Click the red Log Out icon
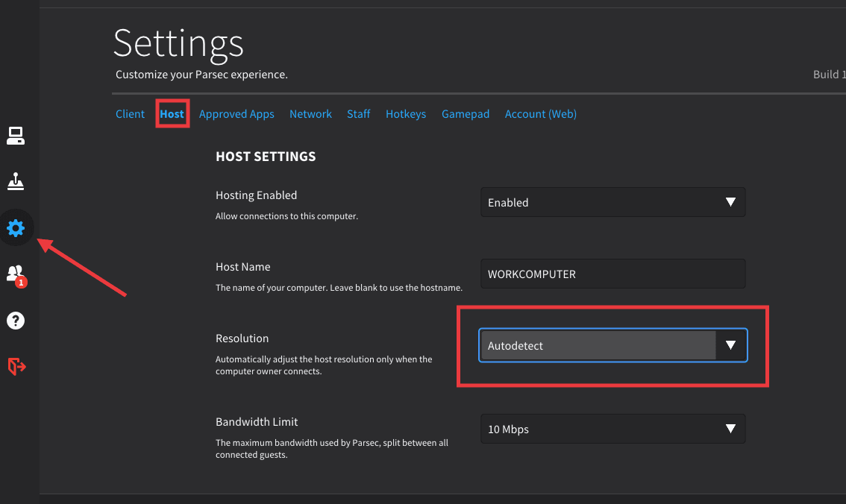 click(x=16, y=366)
